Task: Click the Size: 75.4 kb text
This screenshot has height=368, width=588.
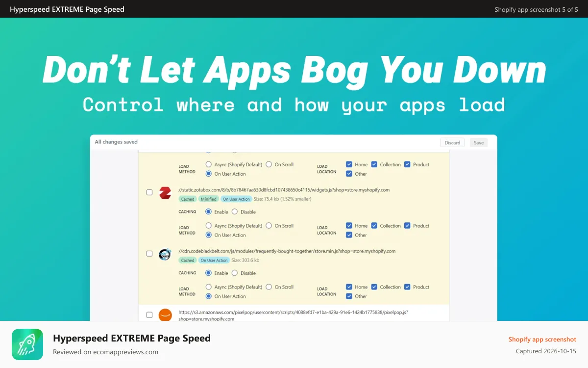Action: [283, 199]
